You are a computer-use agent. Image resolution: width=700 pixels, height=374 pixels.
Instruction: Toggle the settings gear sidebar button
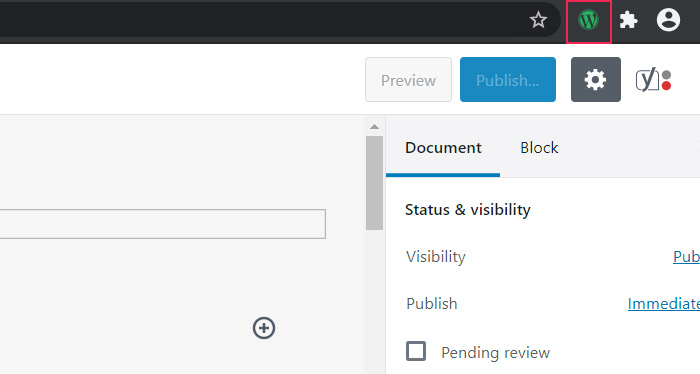tap(596, 79)
